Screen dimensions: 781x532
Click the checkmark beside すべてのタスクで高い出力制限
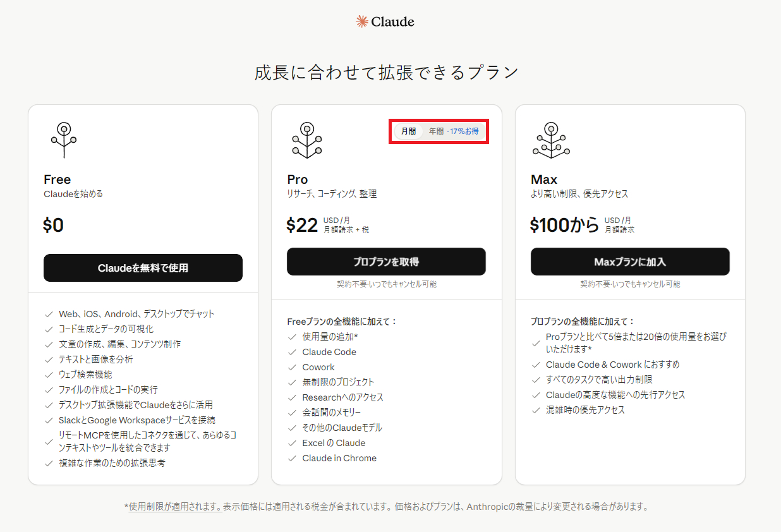(x=536, y=380)
